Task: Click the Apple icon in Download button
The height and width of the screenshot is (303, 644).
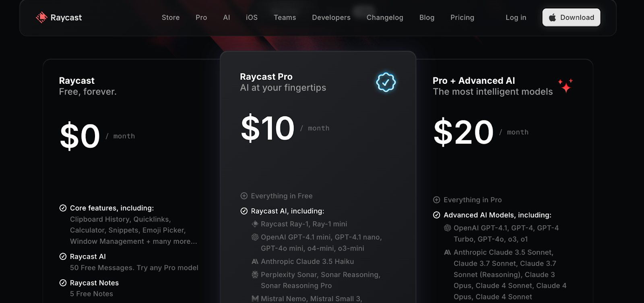Action: 553,17
